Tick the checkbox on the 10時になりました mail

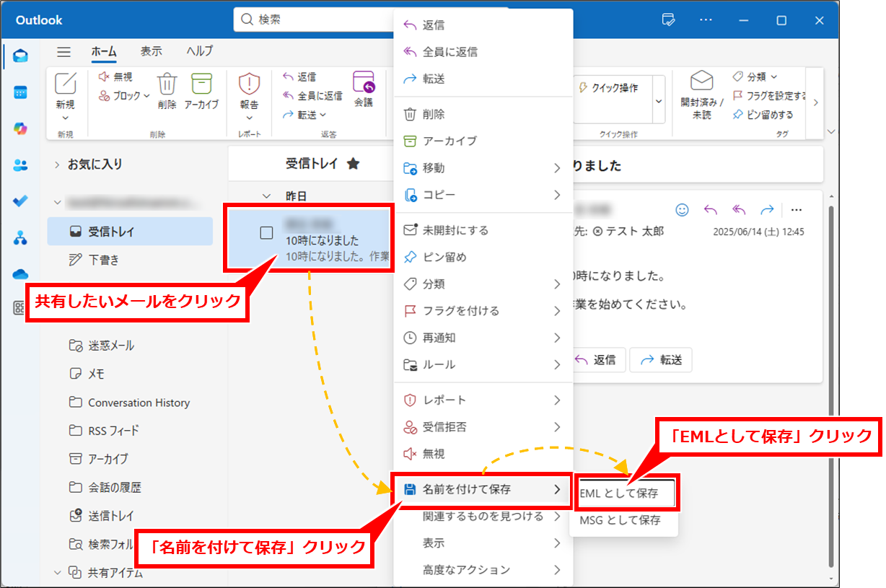pos(266,232)
